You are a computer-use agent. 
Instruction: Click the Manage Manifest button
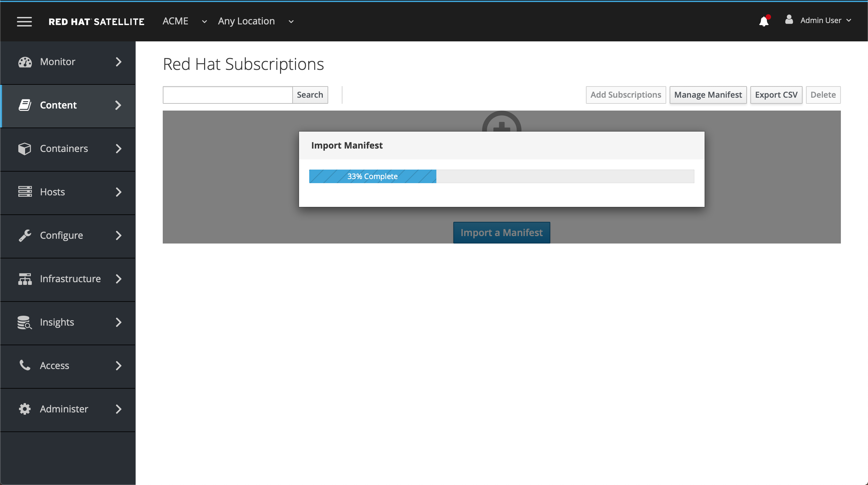(x=708, y=95)
